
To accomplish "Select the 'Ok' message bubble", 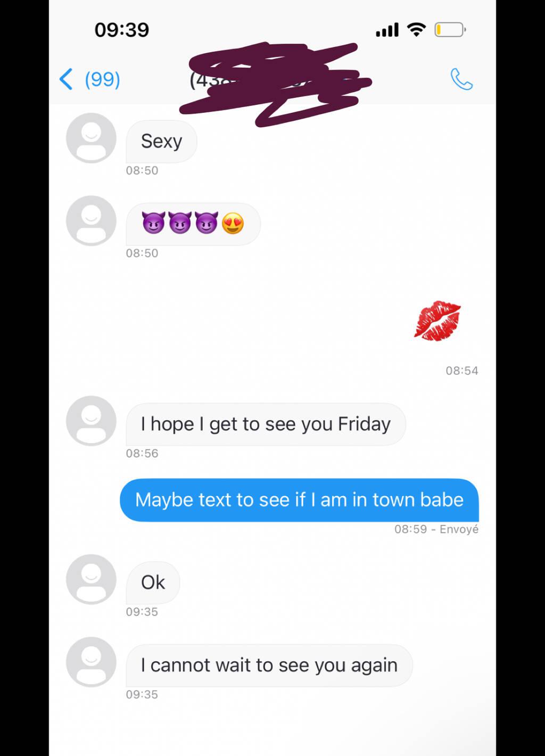I will pos(153,582).
